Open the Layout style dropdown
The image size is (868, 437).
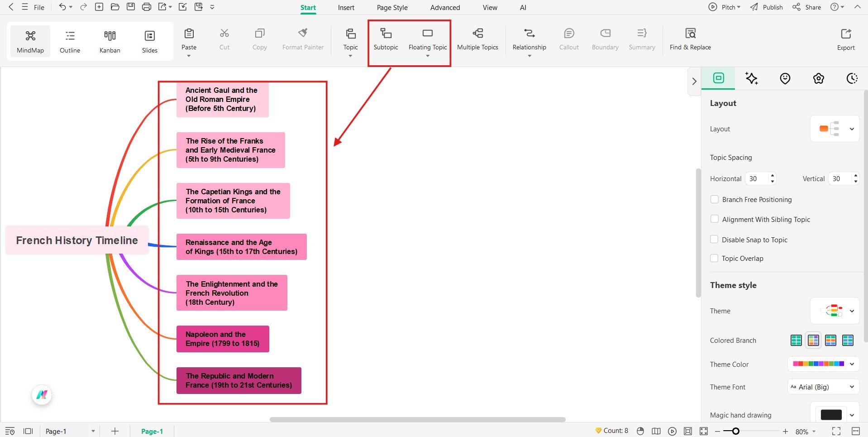click(852, 129)
